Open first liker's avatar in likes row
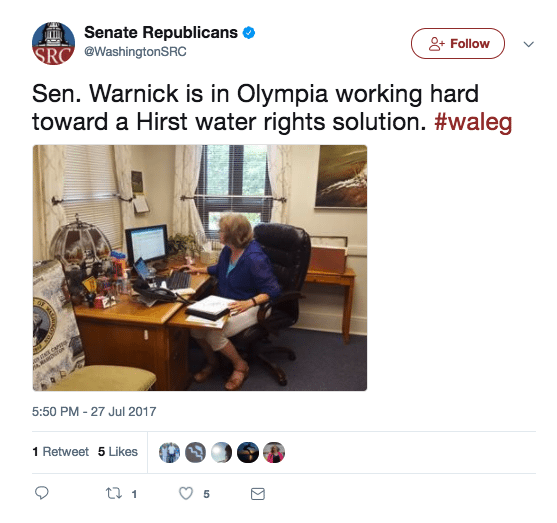 (x=169, y=453)
